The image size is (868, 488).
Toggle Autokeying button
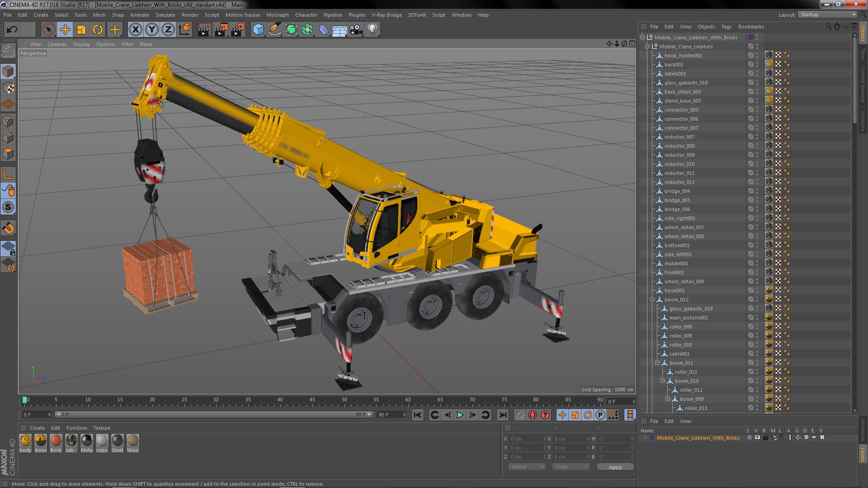click(x=533, y=415)
